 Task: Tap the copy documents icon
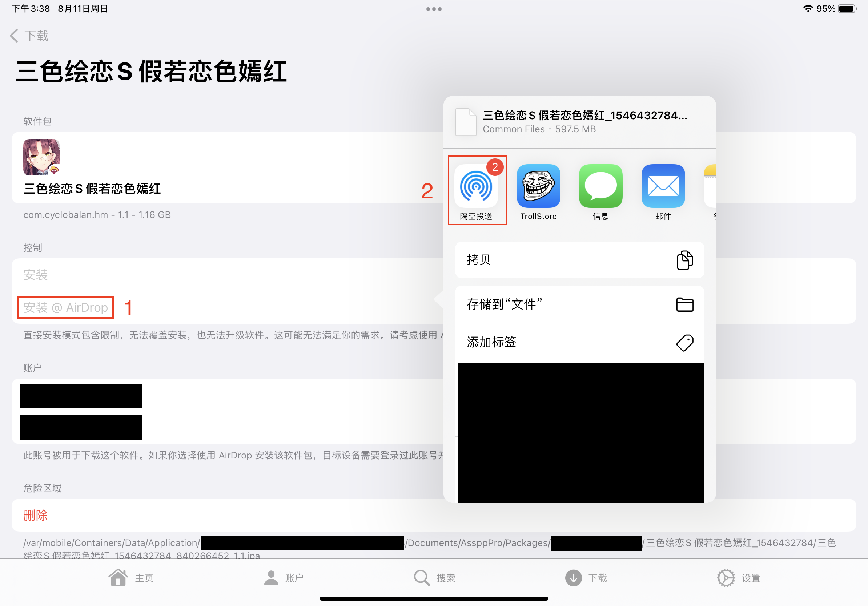684,260
